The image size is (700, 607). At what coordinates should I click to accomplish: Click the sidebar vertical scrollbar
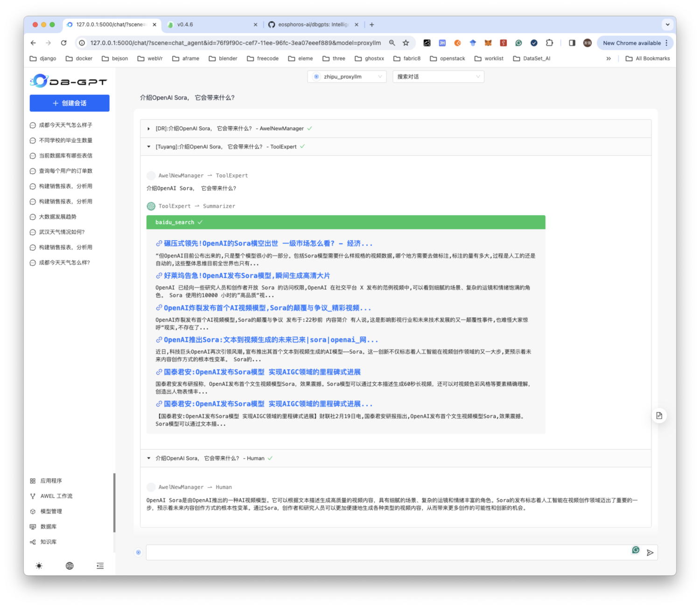[x=114, y=503]
